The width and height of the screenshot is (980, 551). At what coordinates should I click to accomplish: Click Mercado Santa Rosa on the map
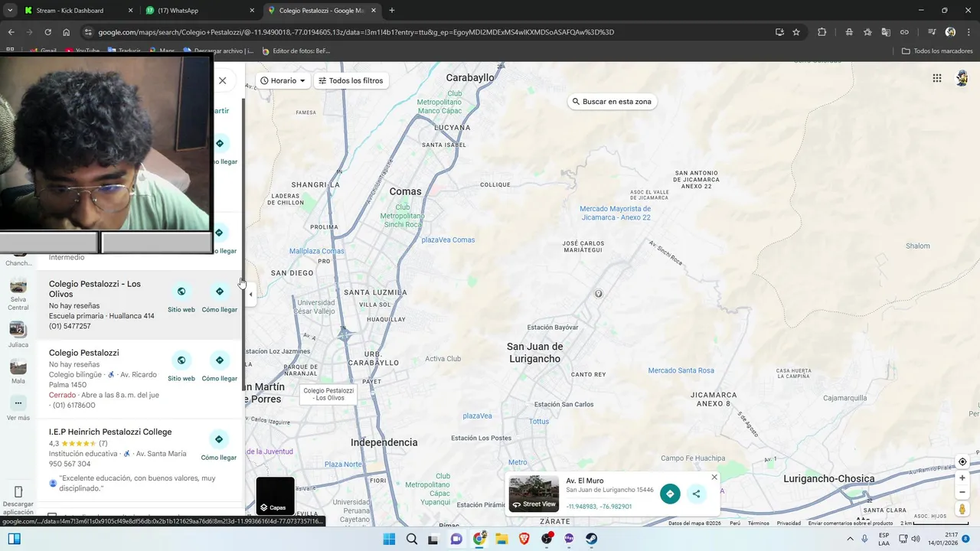(681, 370)
